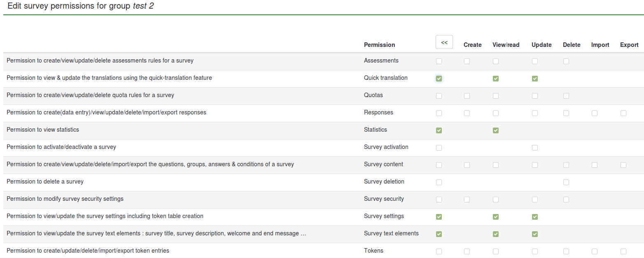
Task: Enable Import permission for Responses
Action: (594, 113)
